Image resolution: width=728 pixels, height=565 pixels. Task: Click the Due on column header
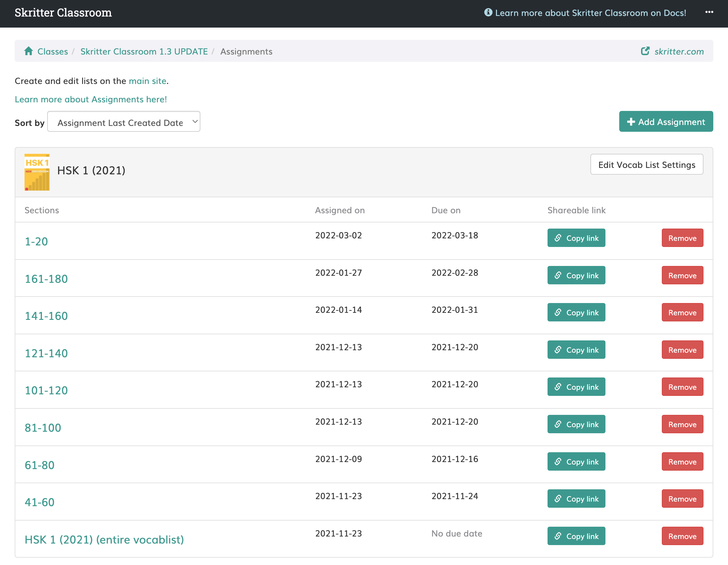(446, 210)
